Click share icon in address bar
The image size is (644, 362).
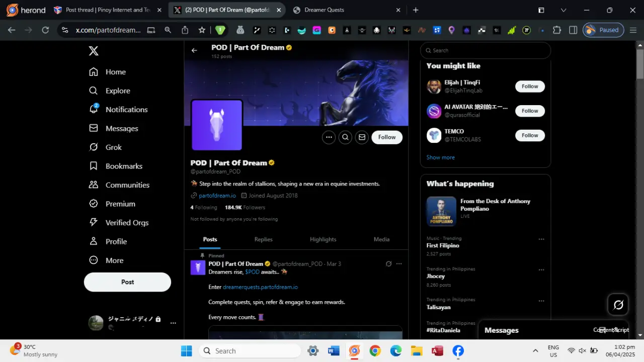pyautogui.click(x=185, y=30)
